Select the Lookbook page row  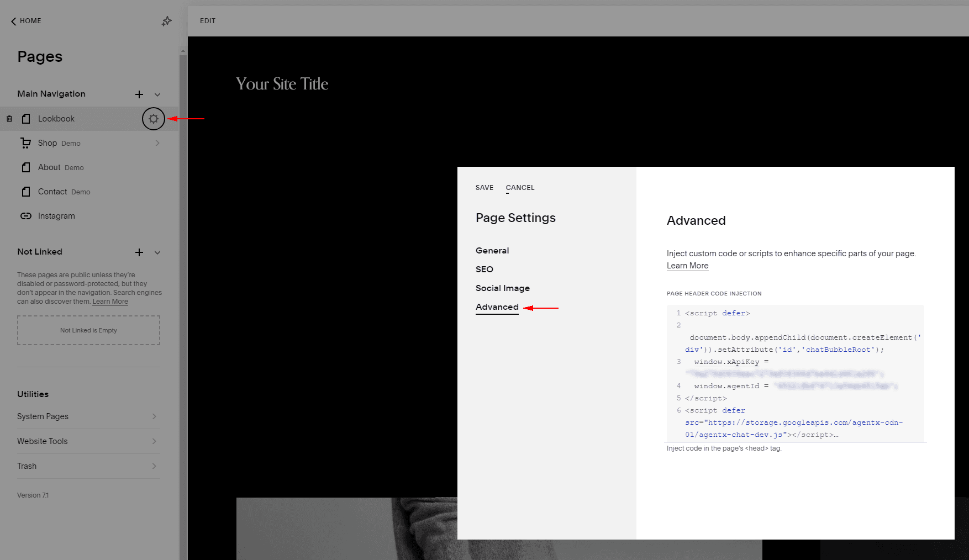[x=89, y=119]
